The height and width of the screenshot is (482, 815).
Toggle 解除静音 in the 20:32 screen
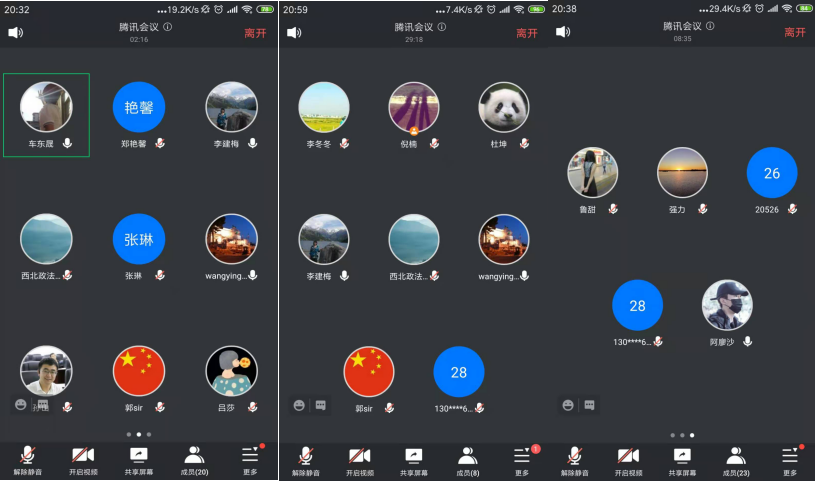28,460
